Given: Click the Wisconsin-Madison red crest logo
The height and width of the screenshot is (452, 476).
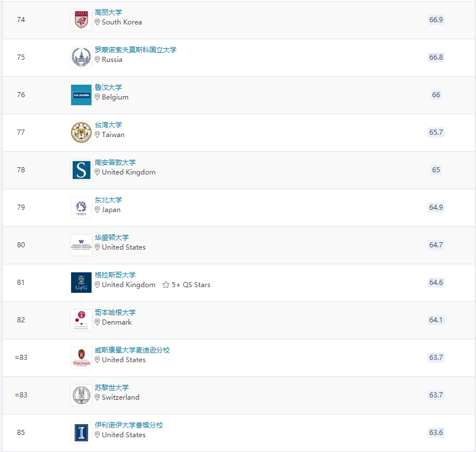Looking at the screenshot, I should tap(81, 358).
